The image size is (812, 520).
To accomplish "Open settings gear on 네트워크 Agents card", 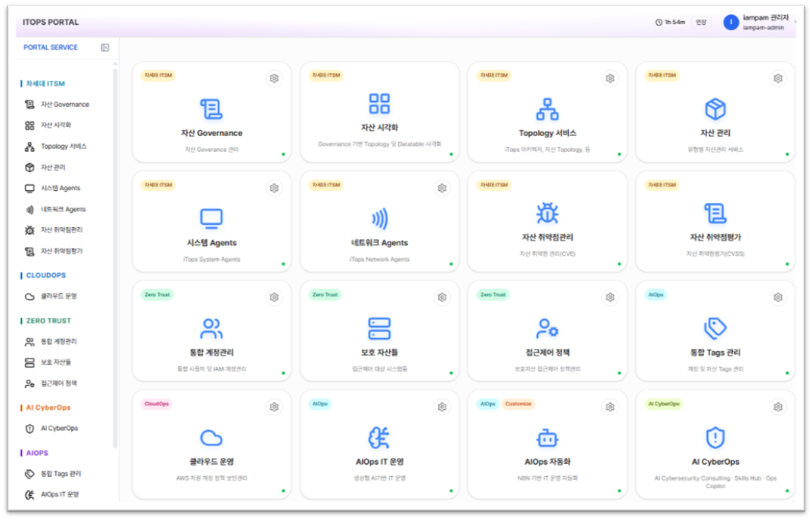I will pyautogui.click(x=442, y=189).
